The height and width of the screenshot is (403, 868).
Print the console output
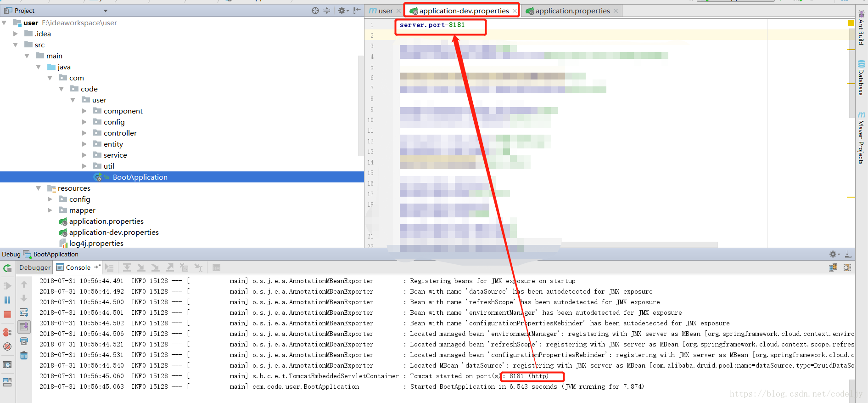24,341
